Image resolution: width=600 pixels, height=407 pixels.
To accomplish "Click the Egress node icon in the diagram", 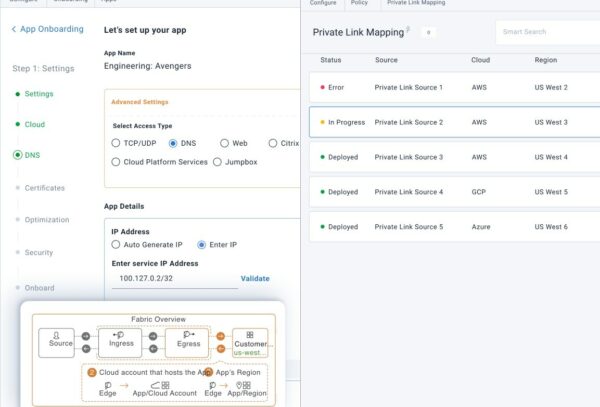I will (188, 334).
